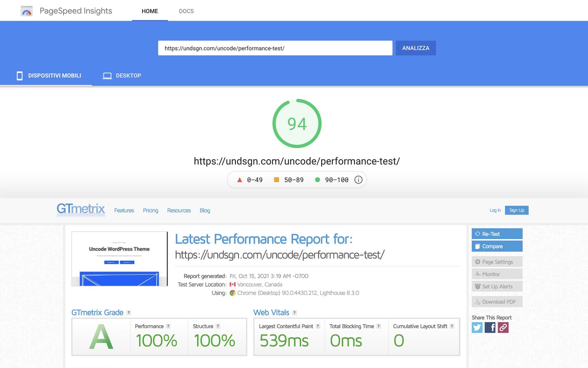Click the PageSpeed result URL text
588x368 pixels.
[297, 161]
